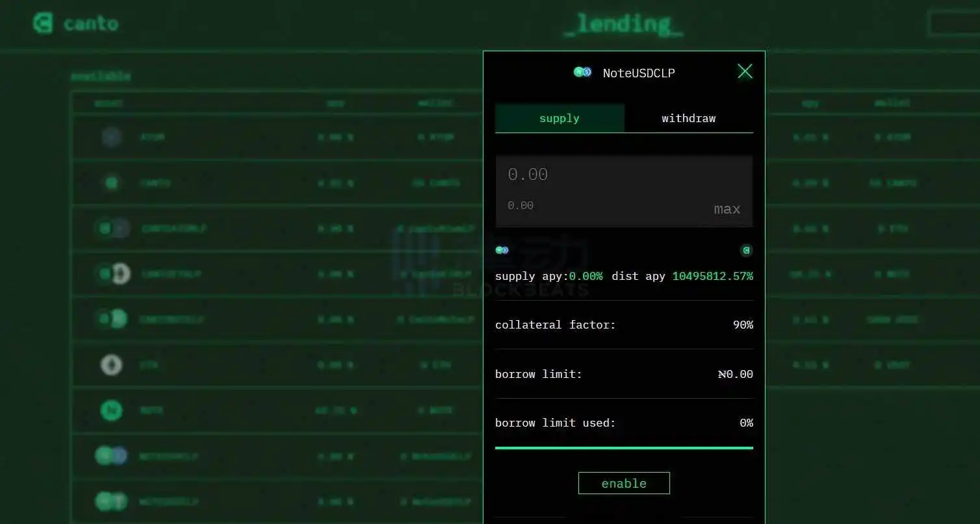980x524 pixels.
Task: Select the ETH asset icon in the list
Action: point(112,364)
